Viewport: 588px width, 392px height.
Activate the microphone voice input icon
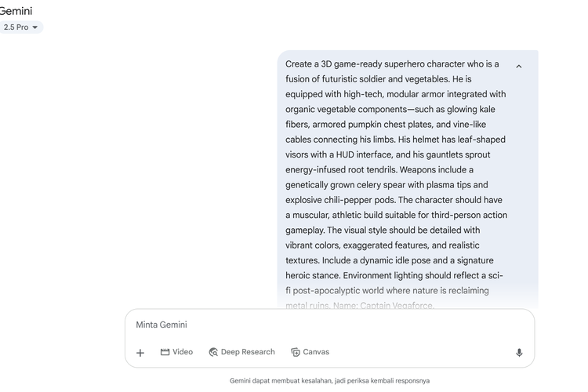(x=519, y=353)
